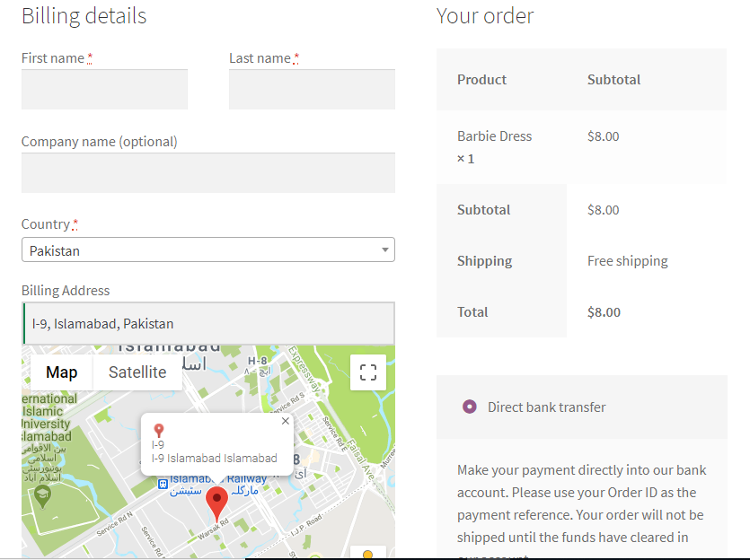The height and width of the screenshot is (560, 750).
Task: Click the Company name (optional) field
Action: tap(207, 172)
